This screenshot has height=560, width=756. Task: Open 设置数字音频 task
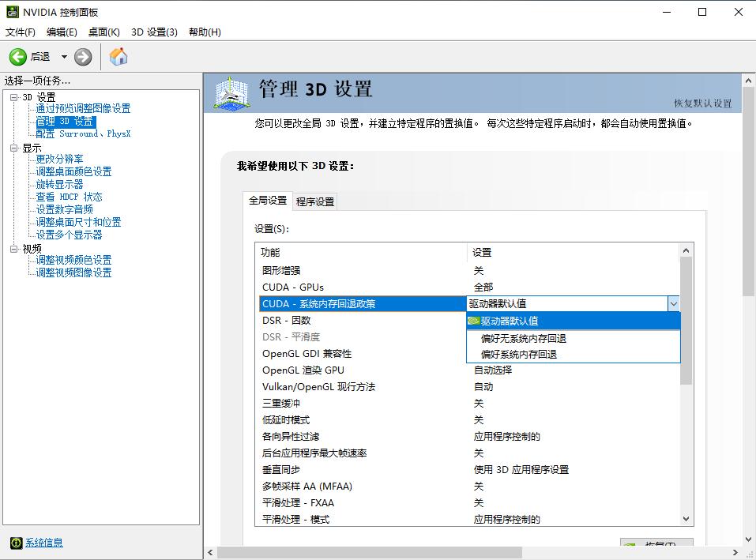64,209
